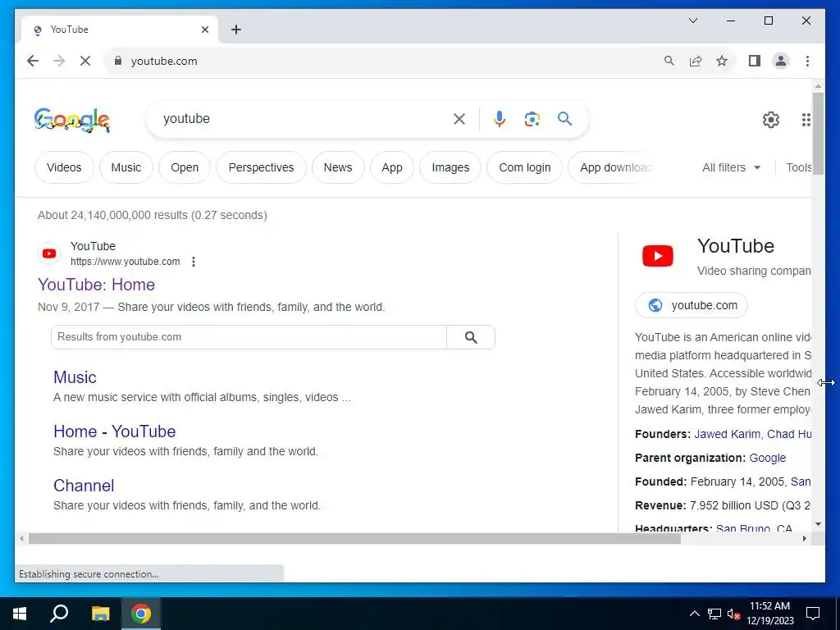Open Chrome three-dot menu
This screenshot has height=630, width=840.
pyautogui.click(x=807, y=61)
